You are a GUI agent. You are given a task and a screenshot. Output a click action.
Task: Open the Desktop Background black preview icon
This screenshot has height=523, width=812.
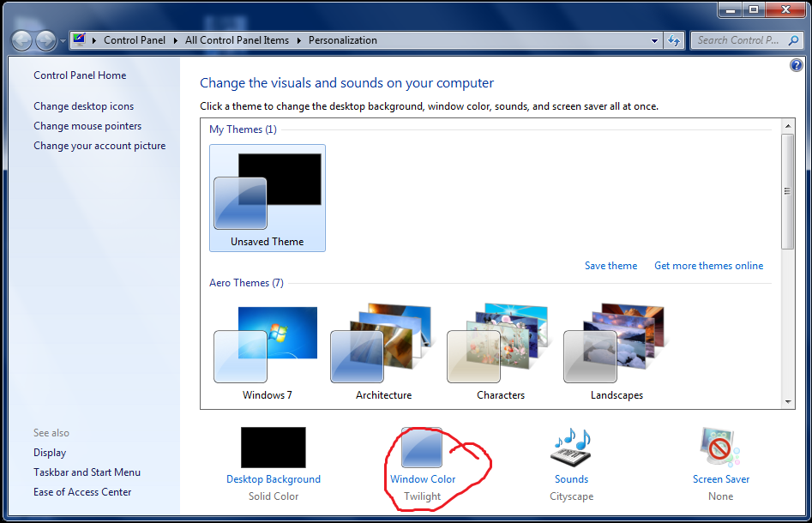point(274,448)
